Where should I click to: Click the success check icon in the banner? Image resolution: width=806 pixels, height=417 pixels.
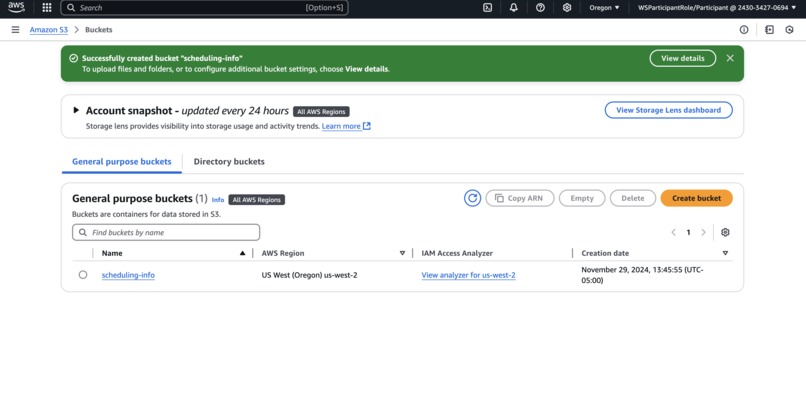coord(74,58)
